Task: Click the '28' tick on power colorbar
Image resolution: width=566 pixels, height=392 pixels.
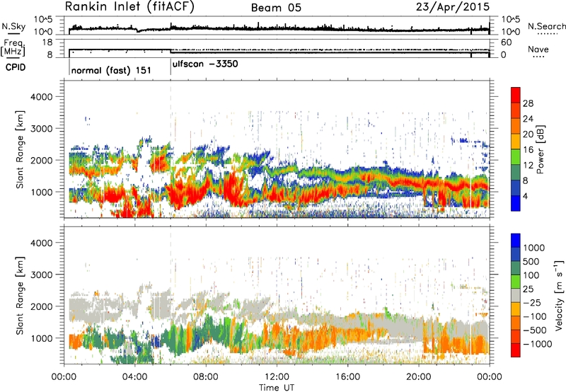Action: pos(528,103)
